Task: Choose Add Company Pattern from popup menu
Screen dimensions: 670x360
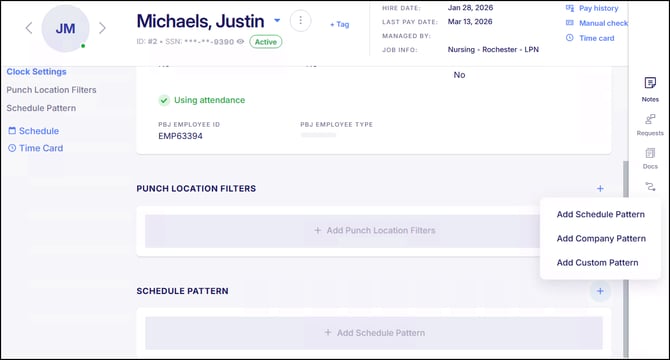Action: [601, 239]
